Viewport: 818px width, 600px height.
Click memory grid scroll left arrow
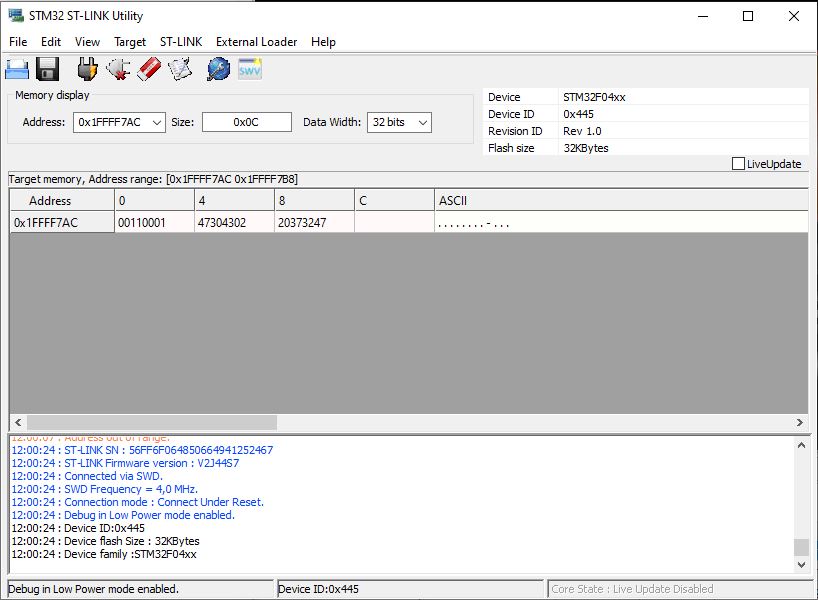tap(18, 422)
